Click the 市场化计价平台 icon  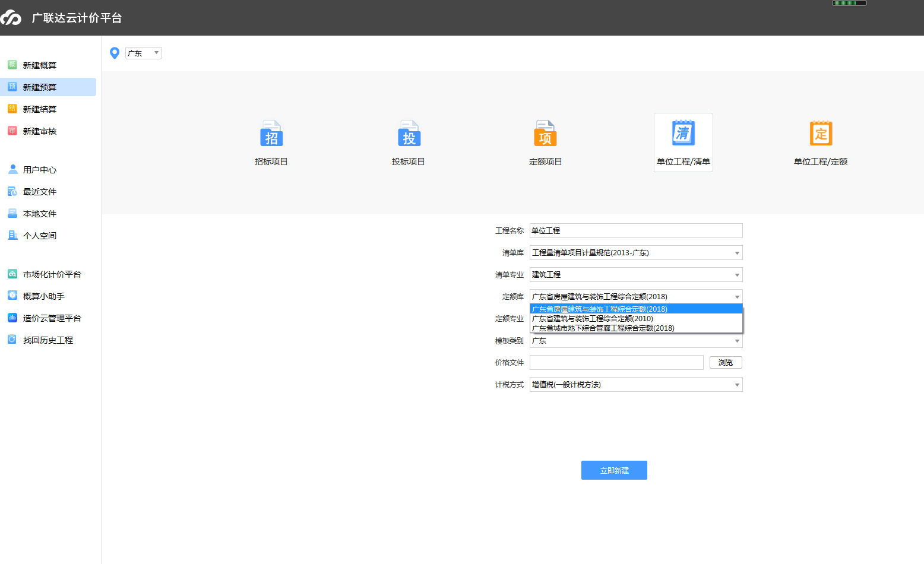(x=12, y=274)
